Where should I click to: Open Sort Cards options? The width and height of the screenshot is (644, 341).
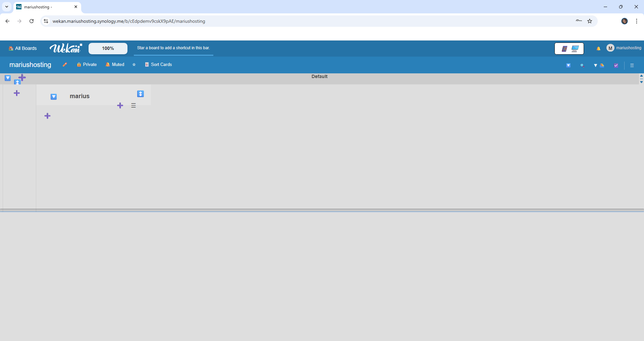(x=158, y=65)
